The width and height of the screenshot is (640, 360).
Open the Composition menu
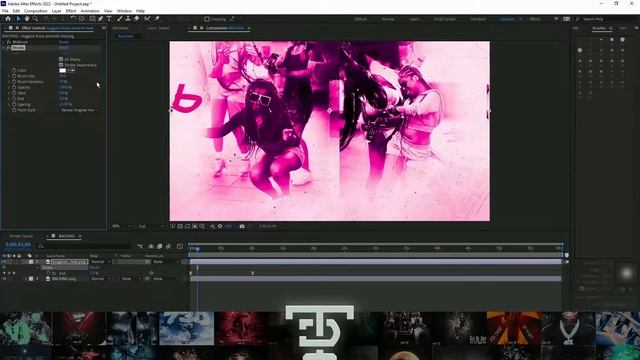(36, 11)
